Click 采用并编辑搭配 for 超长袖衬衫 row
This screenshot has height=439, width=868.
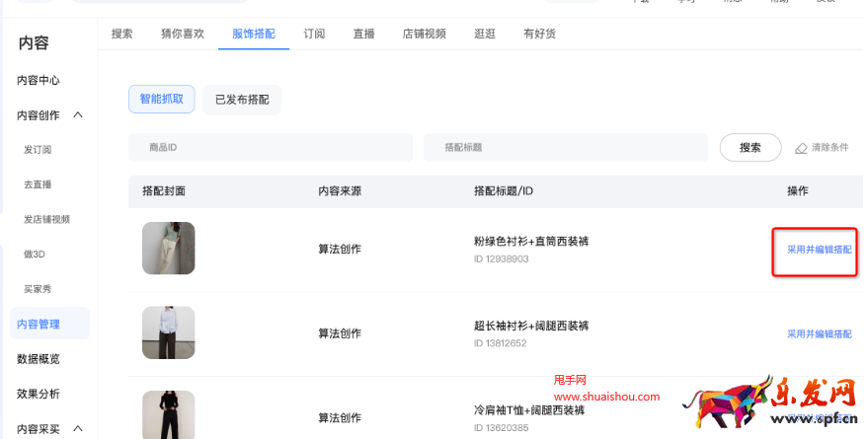(x=820, y=334)
